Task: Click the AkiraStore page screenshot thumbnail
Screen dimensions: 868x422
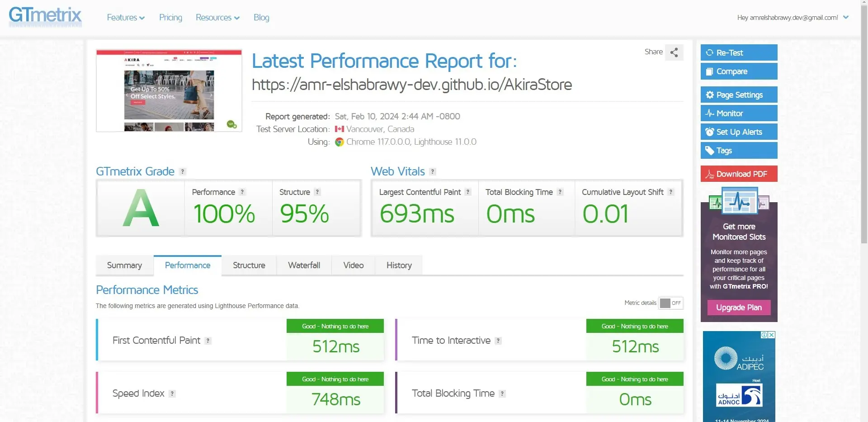Action: (x=169, y=90)
